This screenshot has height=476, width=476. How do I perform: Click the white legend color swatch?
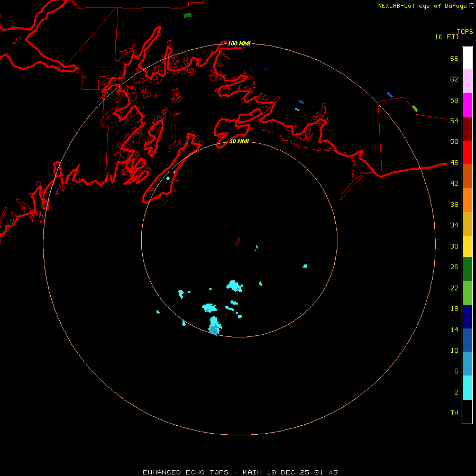pos(467,58)
